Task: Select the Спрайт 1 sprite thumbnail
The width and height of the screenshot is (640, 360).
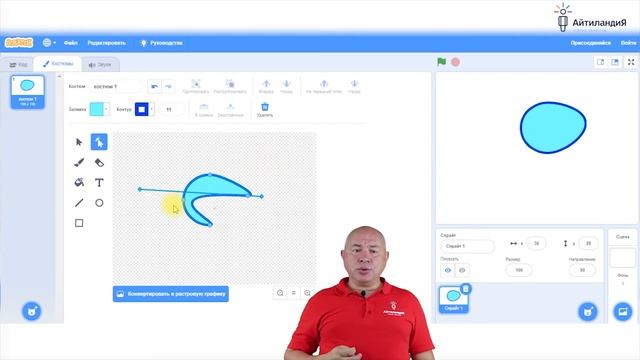Action: pyautogui.click(x=453, y=299)
